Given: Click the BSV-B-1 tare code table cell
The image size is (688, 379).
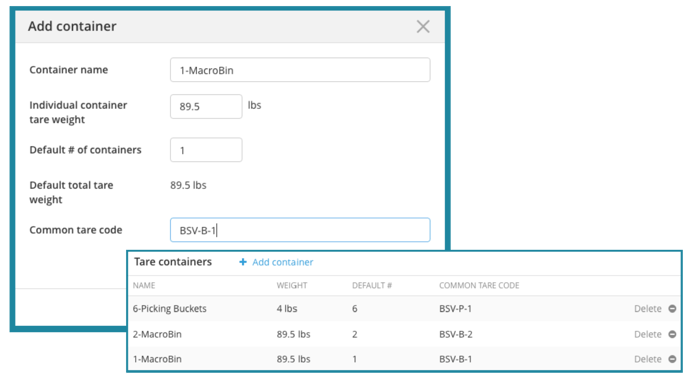Looking at the screenshot, I should [455, 359].
